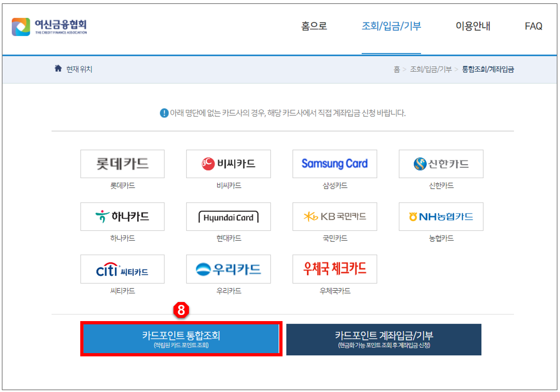Select the 롯데카드 logo tile
This screenshot has height=392, width=560.
(122, 164)
